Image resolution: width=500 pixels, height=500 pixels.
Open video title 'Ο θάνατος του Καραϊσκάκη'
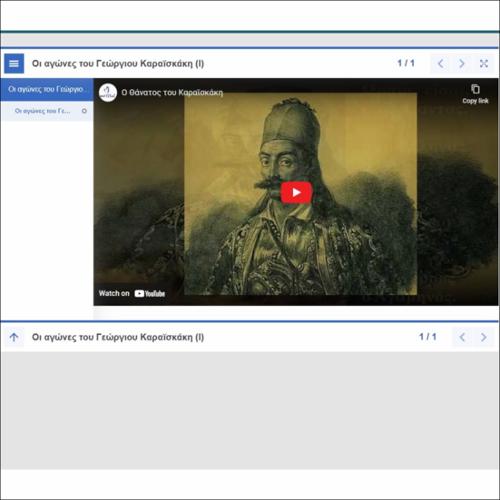pos(172,93)
